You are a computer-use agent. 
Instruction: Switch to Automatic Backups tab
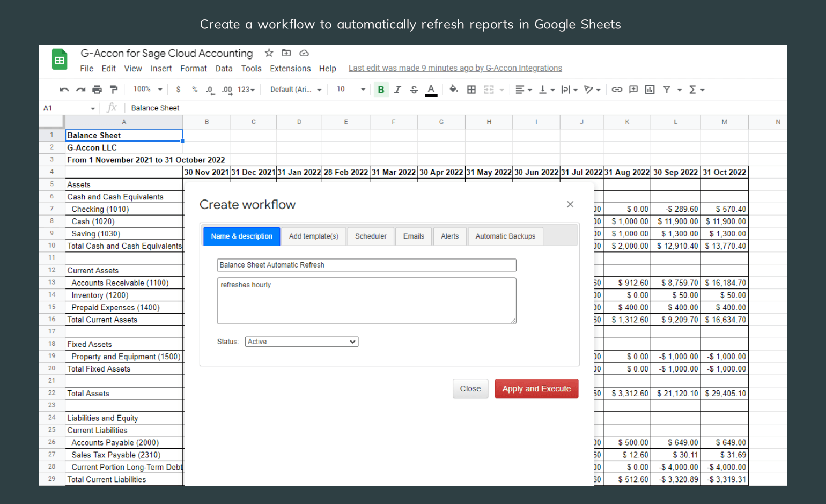[505, 236]
